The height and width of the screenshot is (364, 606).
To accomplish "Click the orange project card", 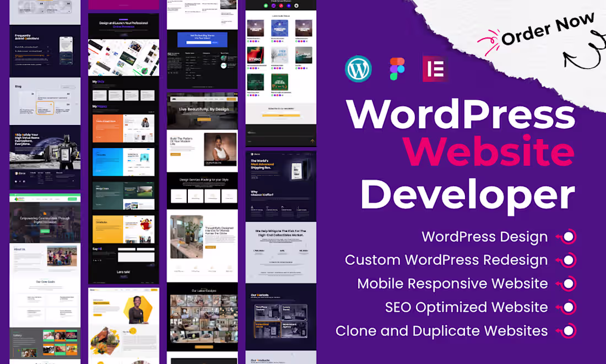I will click(123, 128).
